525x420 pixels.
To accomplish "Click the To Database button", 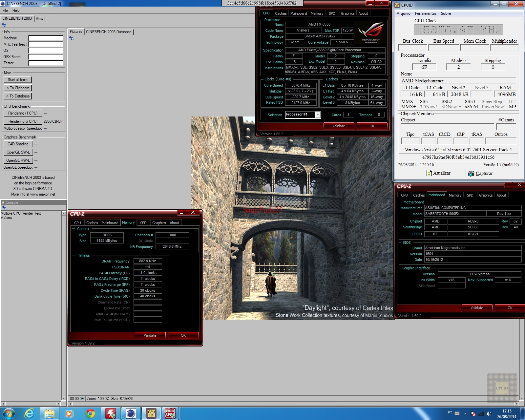I will click(x=18, y=96).
